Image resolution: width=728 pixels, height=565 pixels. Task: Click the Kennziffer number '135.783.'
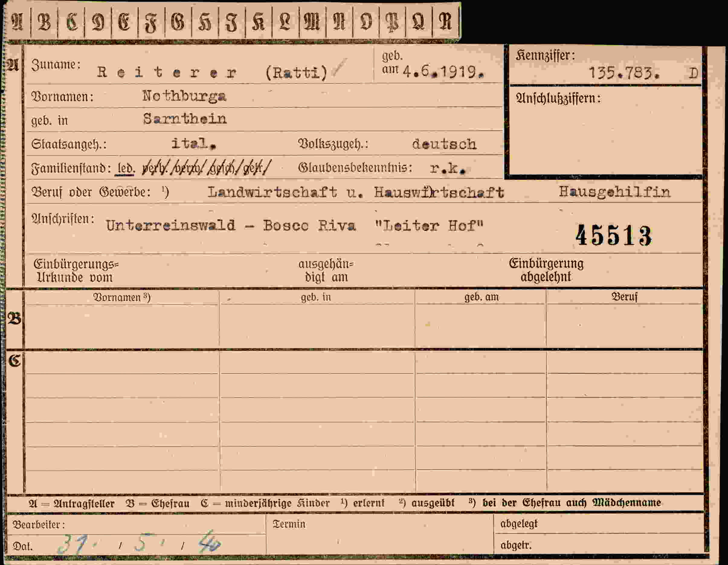pos(624,73)
